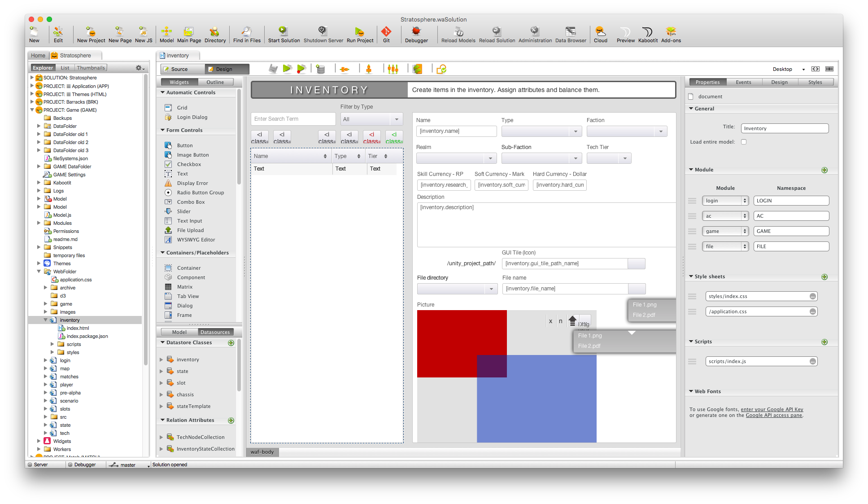The image size is (868, 504).
Task: Add a new Module with plus icon
Action: [824, 170]
